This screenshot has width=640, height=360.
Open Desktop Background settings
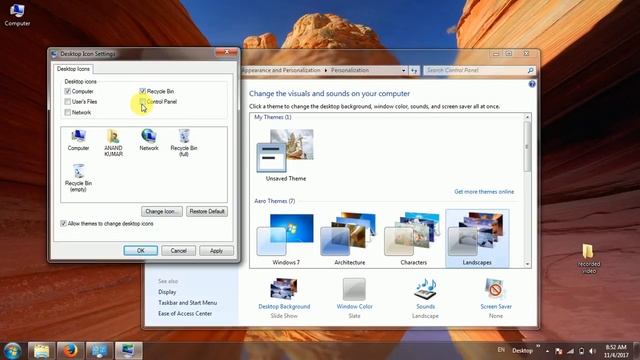[x=284, y=298]
